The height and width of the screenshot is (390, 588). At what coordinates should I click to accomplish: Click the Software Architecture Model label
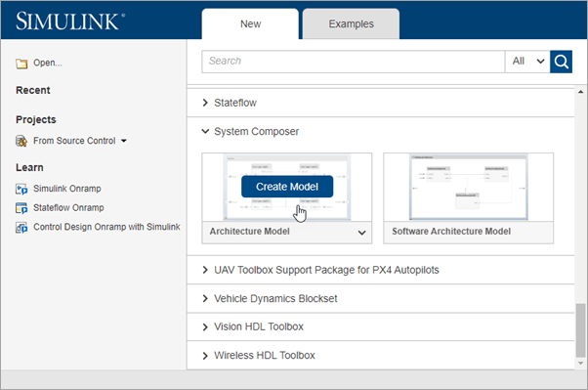point(451,232)
